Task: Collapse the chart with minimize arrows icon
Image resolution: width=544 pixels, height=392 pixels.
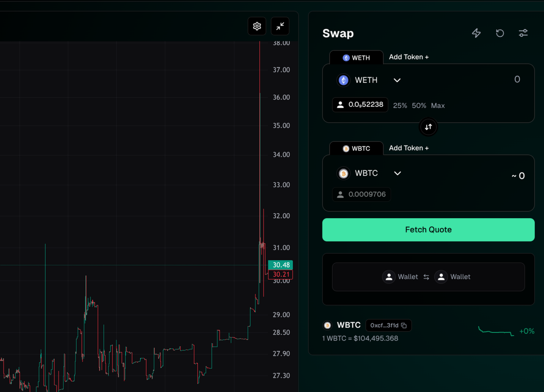Action: [280, 26]
